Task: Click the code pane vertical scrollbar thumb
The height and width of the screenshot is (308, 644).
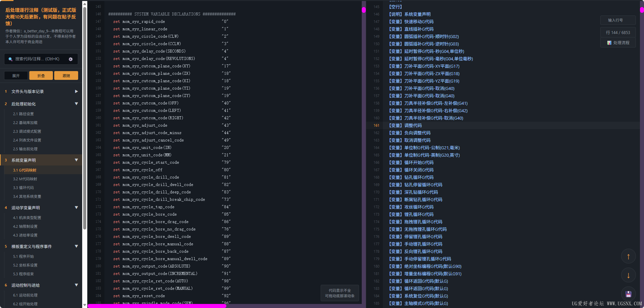Action: (364, 10)
